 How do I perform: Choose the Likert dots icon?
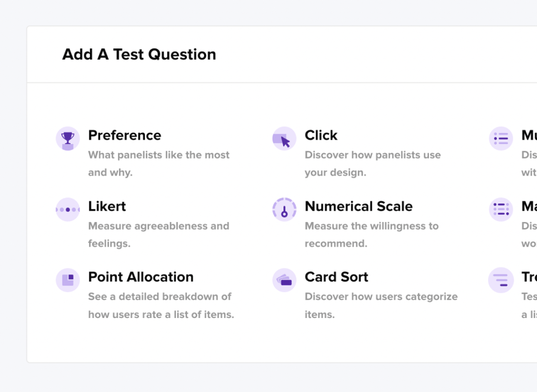click(68, 209)
